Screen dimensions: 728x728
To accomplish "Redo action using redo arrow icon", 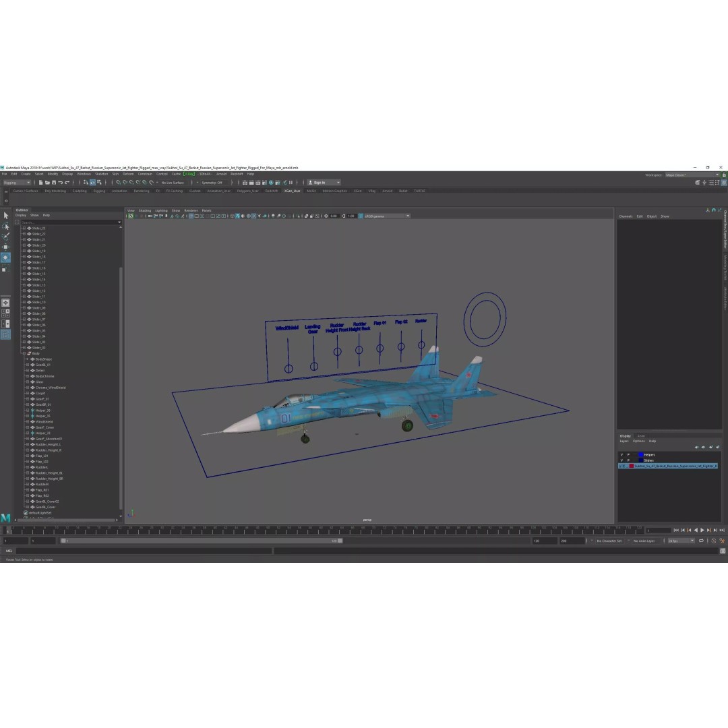I will (x=67, y=183).
